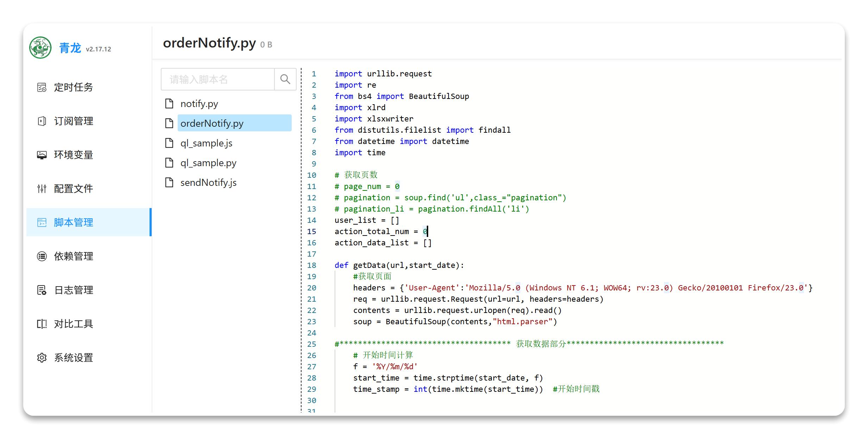
Task: Click comment '# 获取页数'
Action: pyautogui.click(x=356, y=175)
